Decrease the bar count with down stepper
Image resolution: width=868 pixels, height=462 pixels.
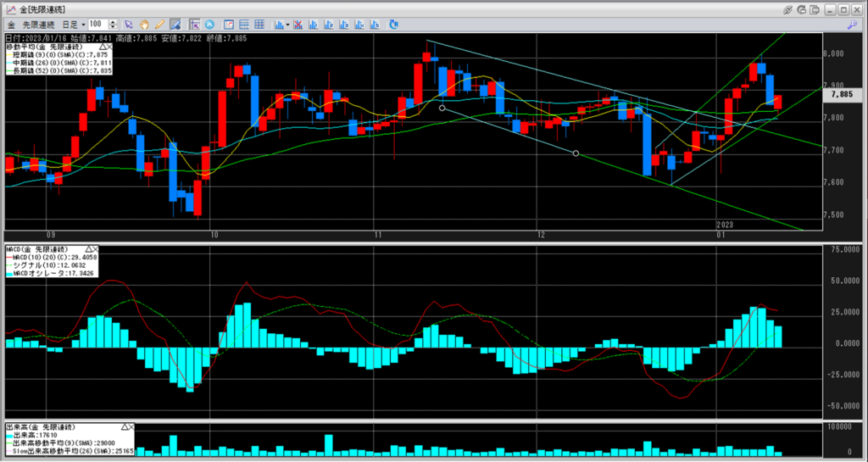click(113, 27)
